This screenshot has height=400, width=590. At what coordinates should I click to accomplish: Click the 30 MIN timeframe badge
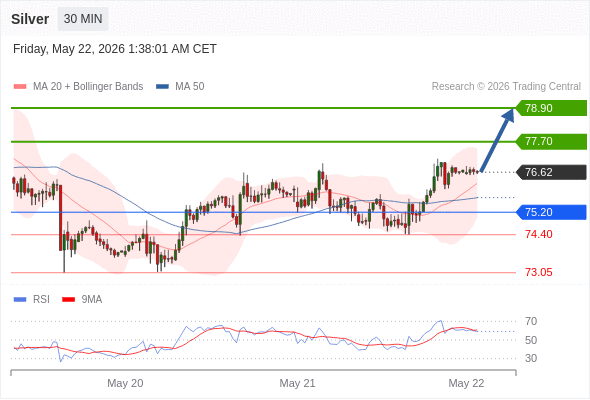(x=83, y=19)
